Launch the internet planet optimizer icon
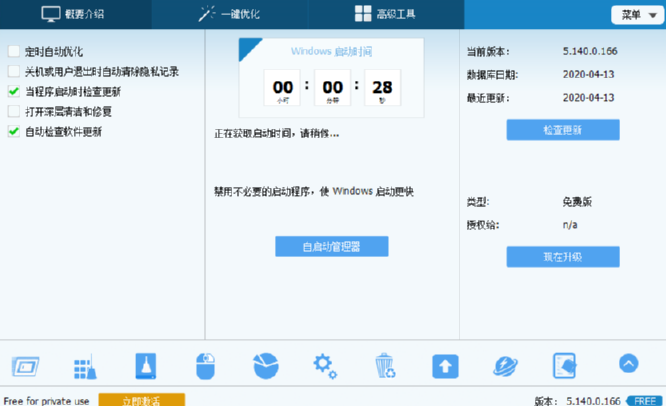 pos(505,366)
